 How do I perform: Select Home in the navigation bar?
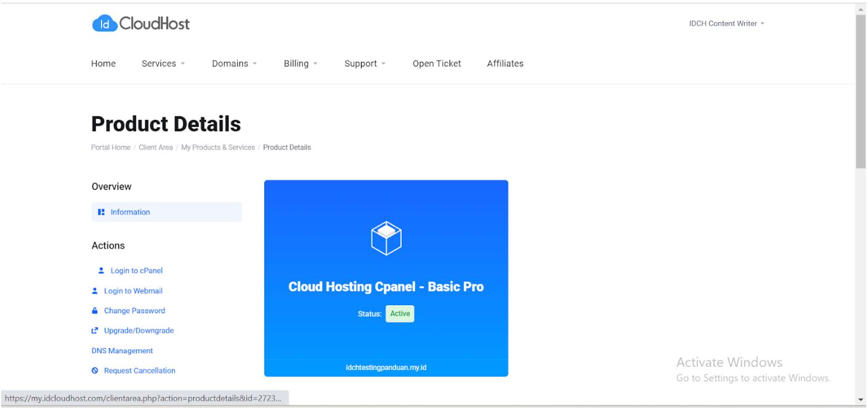(x=103, y=63)
